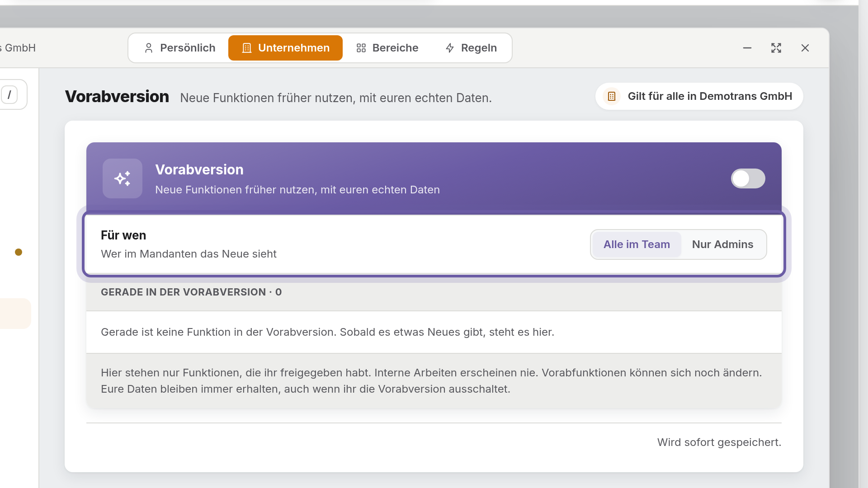Click the building icon in Demotrans badge
The image size is (868, 488).
(612, 96)
